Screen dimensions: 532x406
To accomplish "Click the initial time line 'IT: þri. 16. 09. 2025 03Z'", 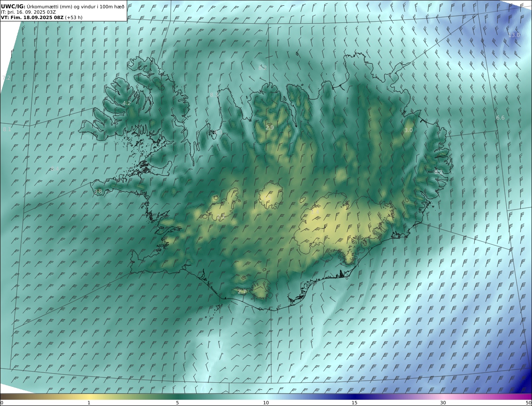I will pyautogui.click(x=28, y=12).
